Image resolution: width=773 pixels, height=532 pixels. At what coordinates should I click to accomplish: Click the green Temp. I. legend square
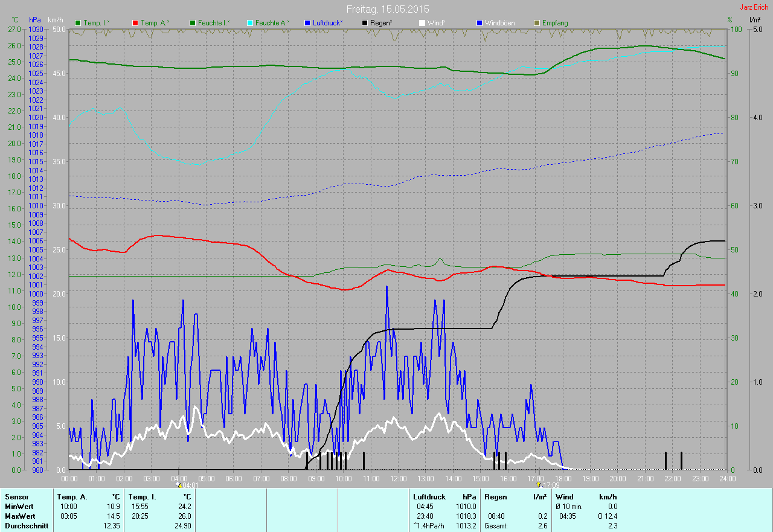[x=78, y=23]
